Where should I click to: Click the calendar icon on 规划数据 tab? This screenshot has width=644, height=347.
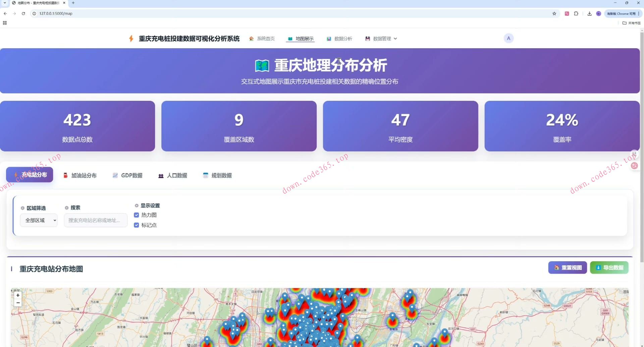pos(205,175)
